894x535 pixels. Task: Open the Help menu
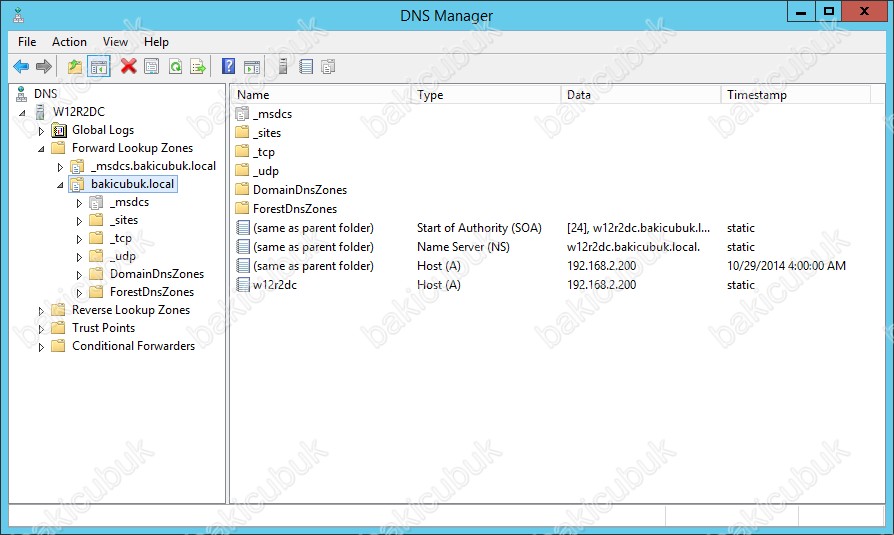click(x=156, y=42)
